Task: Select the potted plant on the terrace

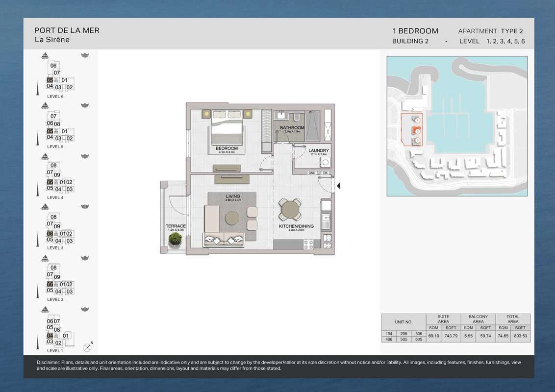Action: click(x=175, y=240)
